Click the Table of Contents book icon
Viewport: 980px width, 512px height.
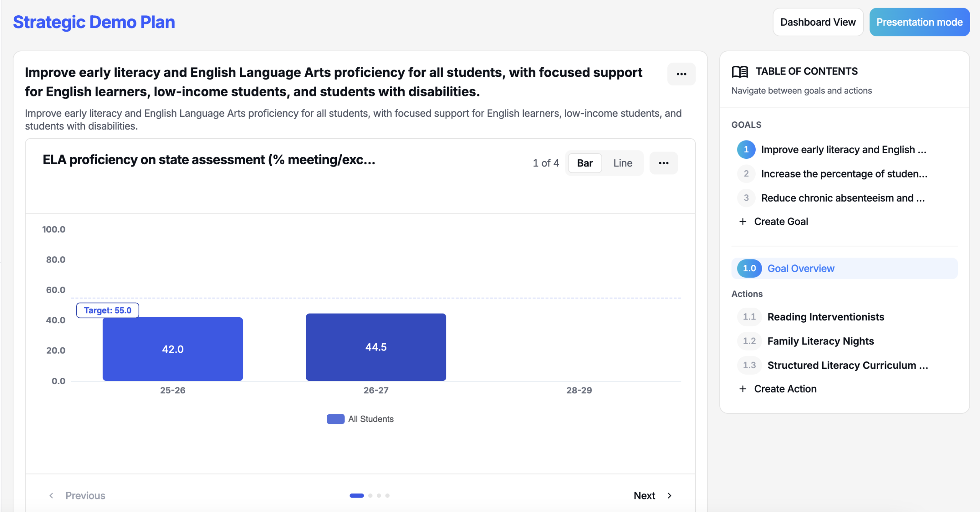pyautogui.click(x=740, y=72)
